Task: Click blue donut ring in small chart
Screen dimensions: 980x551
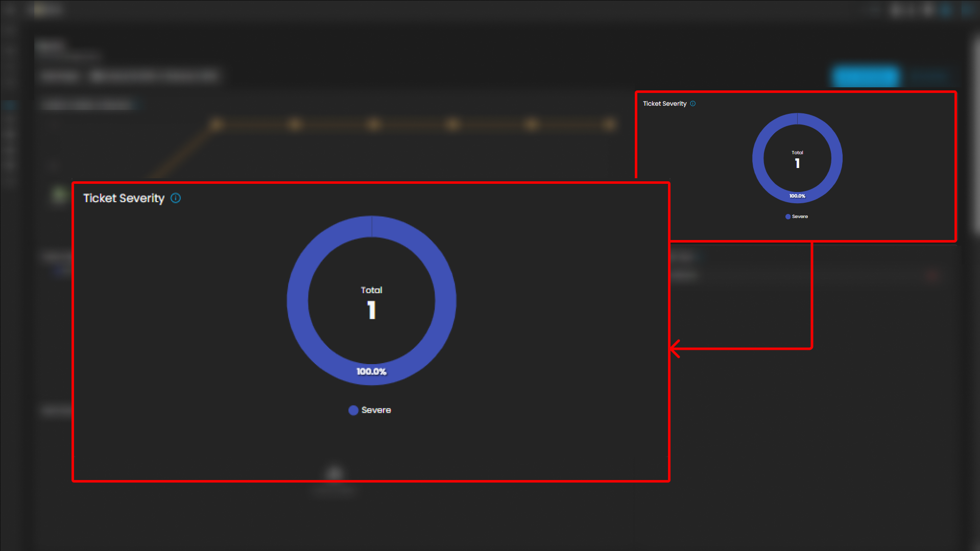Action: coord(758,158)
